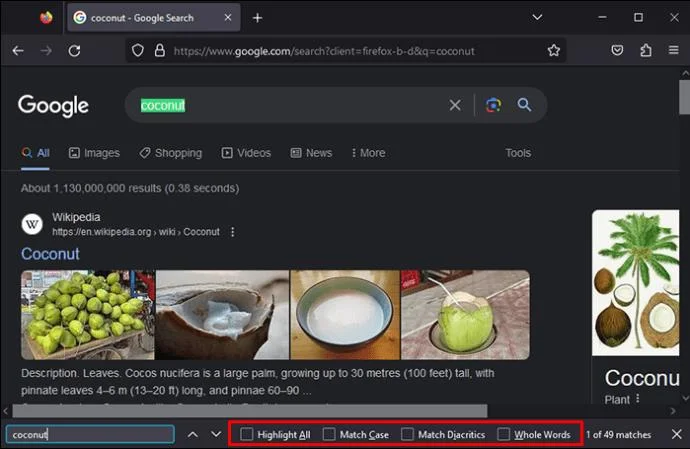The width and height of the screenshot is (690, 449).
Task: Open the Coconut Wikipedia result link
Action: click(50, 254)
